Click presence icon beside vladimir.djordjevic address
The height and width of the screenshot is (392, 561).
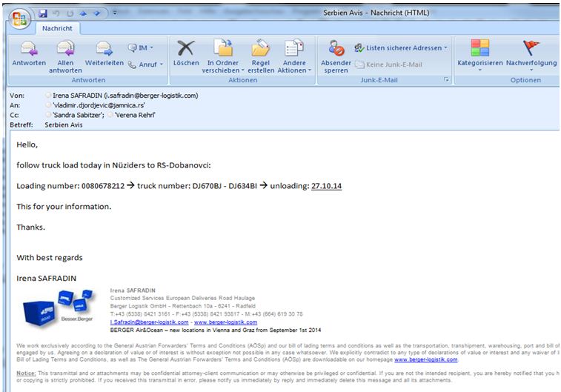click(x=48, y=105)
